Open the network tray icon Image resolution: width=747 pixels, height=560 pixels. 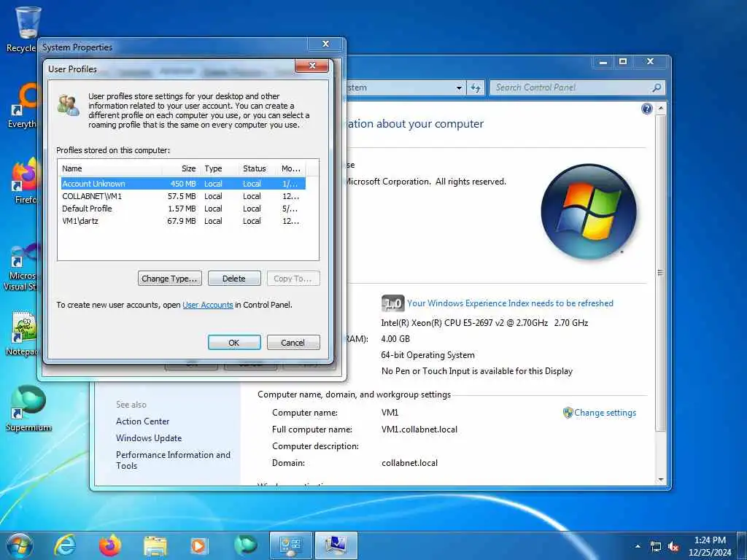pyautogui.click(x=656, y=546)
